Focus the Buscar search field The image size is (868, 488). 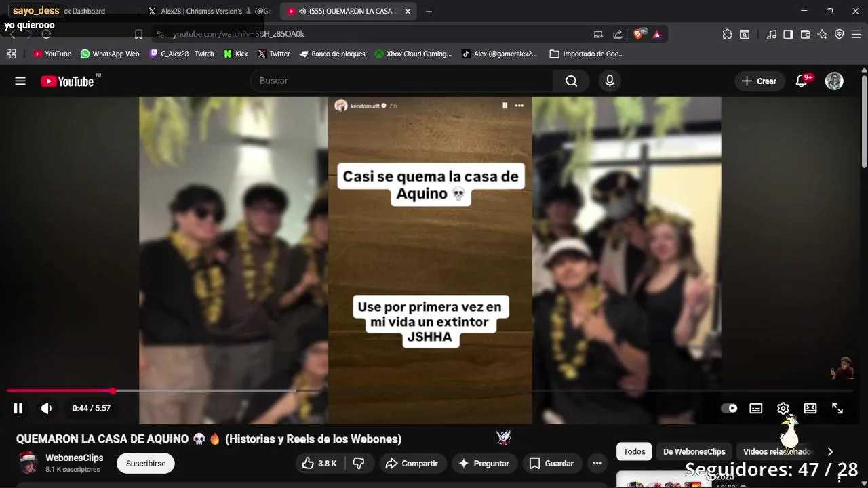pos(402,81)
